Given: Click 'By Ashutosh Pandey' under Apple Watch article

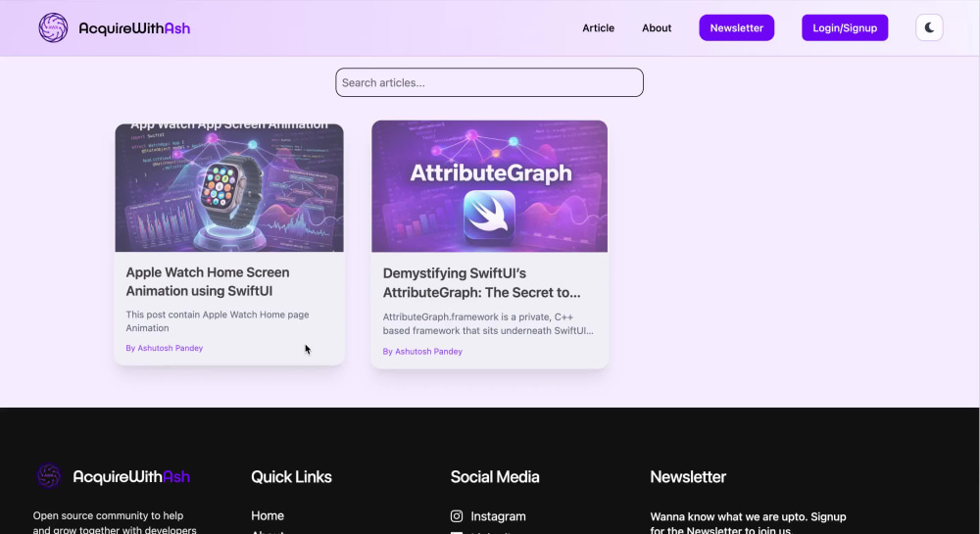Looking at the screenshot, I should 165,348.
